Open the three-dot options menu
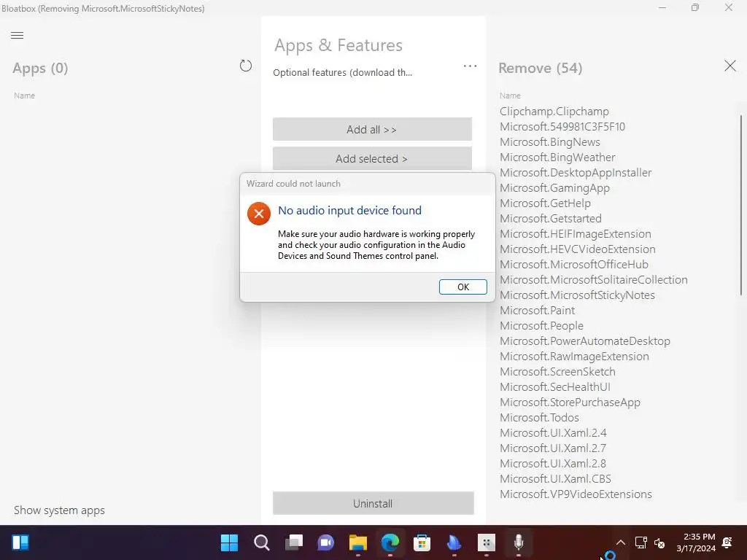747x560 pixels. click(471, 66)
